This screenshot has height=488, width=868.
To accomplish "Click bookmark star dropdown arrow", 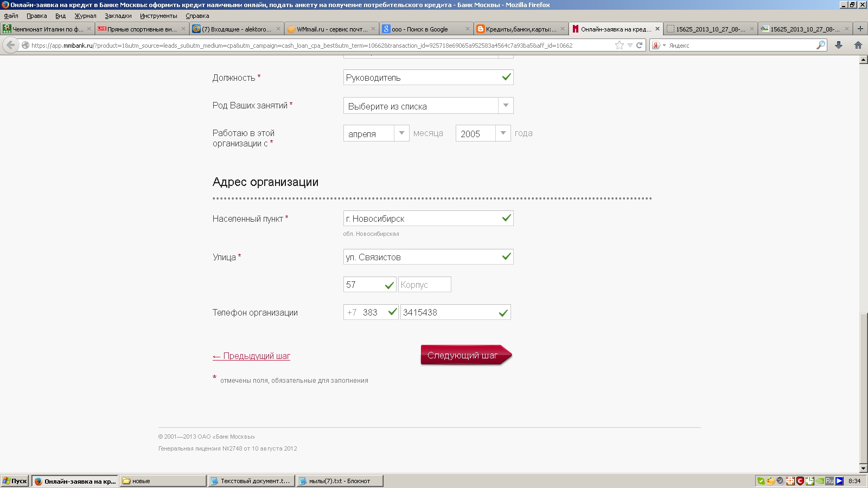I will pyautogui.click(x=630, y=46).
